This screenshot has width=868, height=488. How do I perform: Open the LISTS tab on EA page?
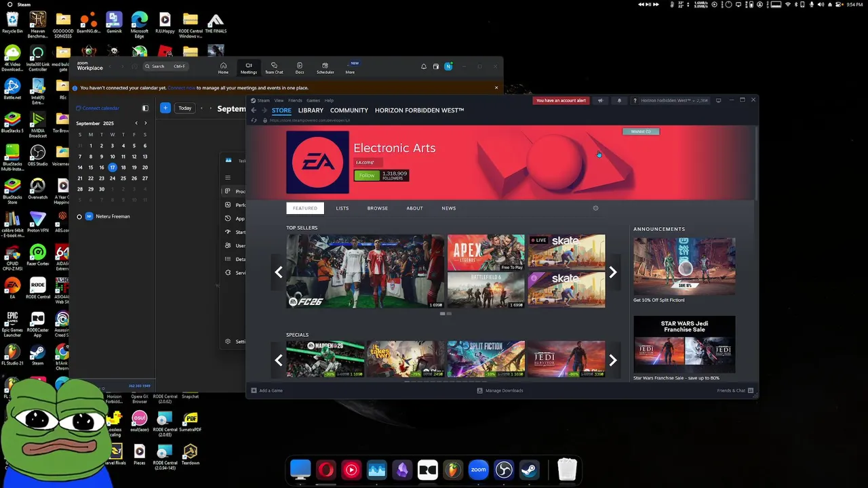342,208
